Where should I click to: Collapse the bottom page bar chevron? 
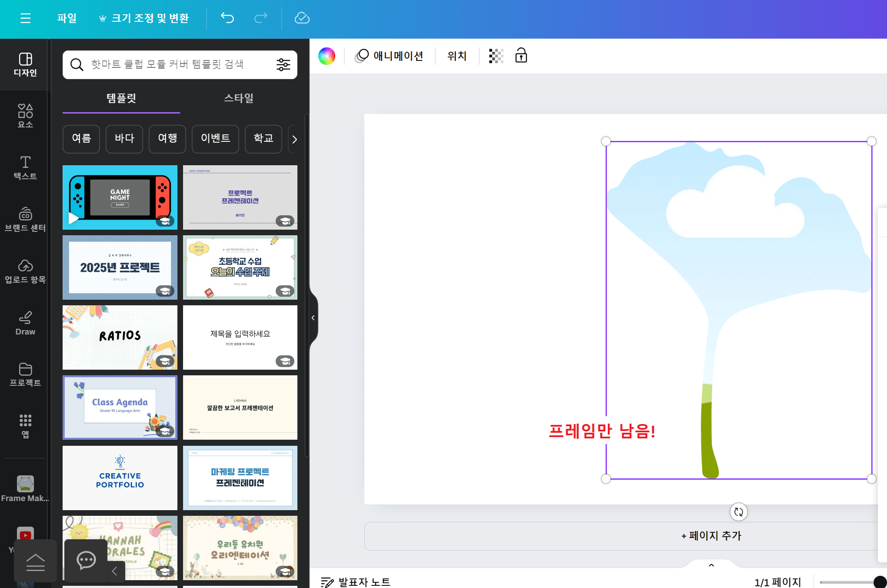click(711, 565)
